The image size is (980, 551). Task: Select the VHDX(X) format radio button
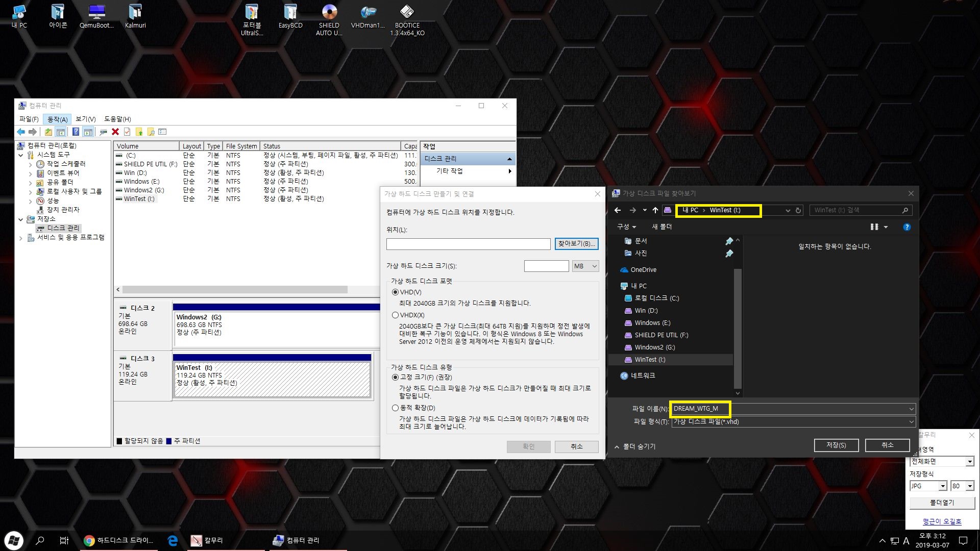click(x=395, y=315)
